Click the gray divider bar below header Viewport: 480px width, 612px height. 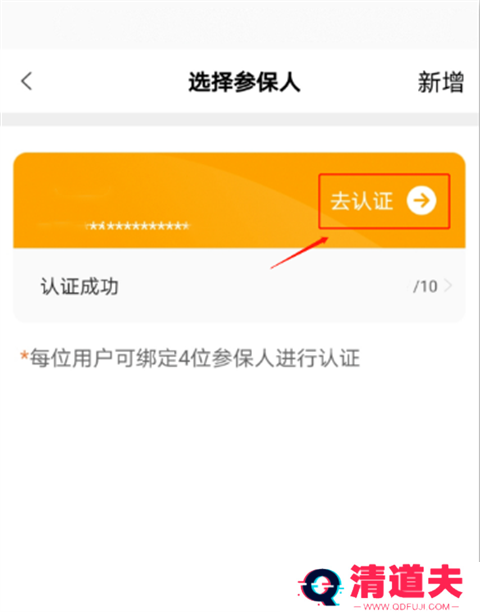240,119
